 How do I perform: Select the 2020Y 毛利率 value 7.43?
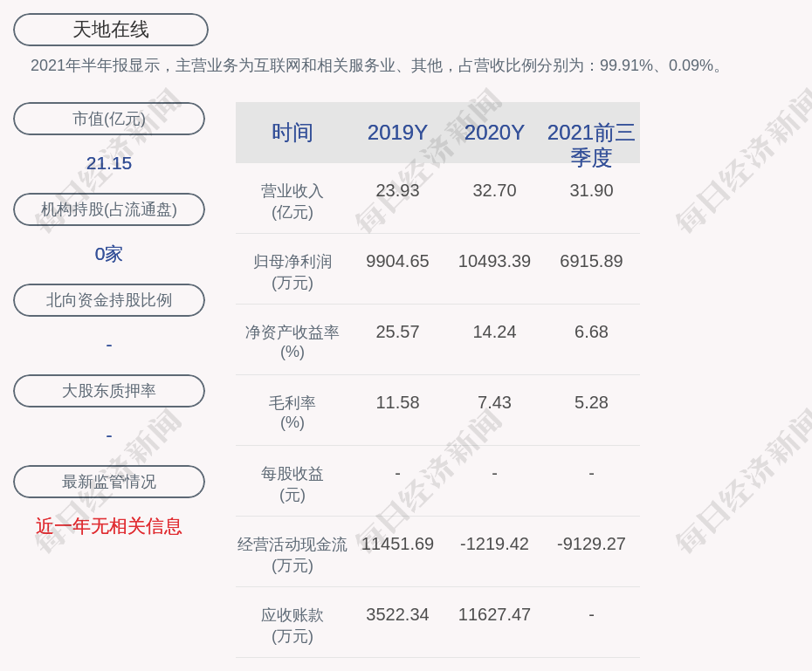coord(494,403)
